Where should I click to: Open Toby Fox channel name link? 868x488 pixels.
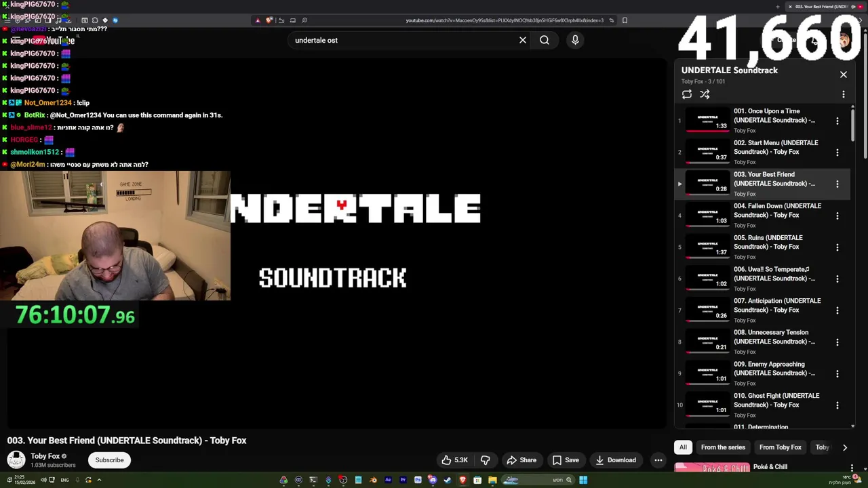point(45,456)
